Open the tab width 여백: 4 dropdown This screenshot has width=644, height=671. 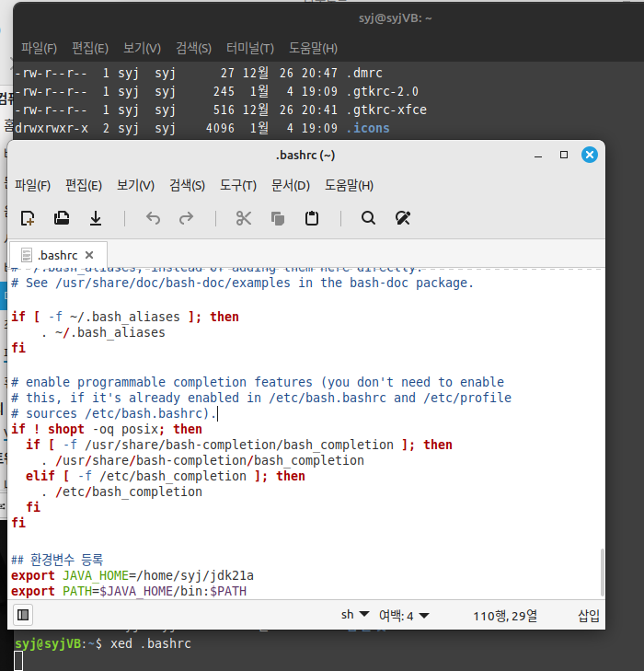404,616
